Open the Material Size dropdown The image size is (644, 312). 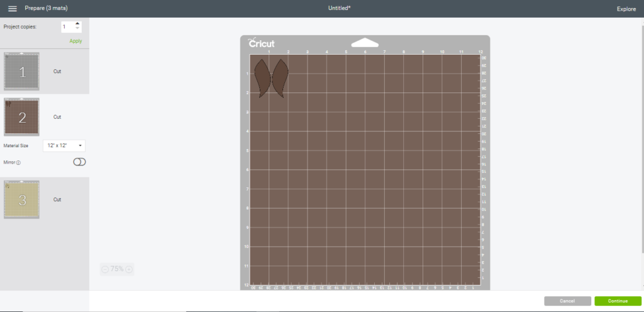click(x=64, y=146)
